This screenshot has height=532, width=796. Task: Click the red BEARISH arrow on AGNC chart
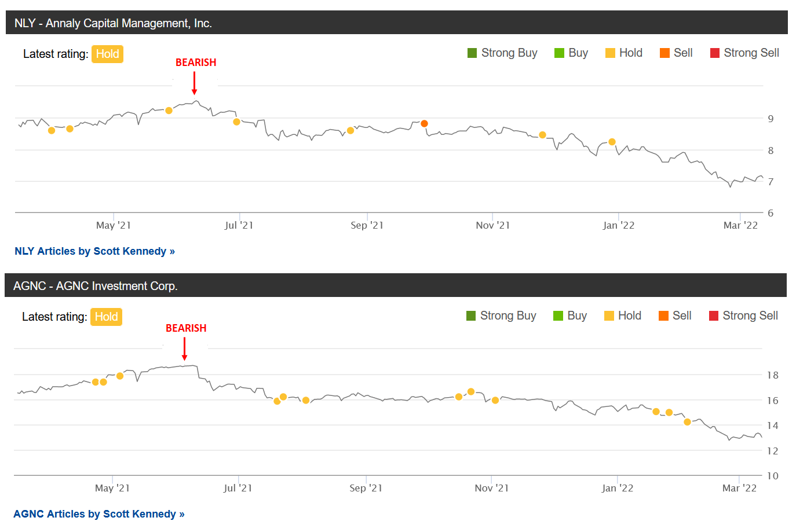(x=185, y=349)
